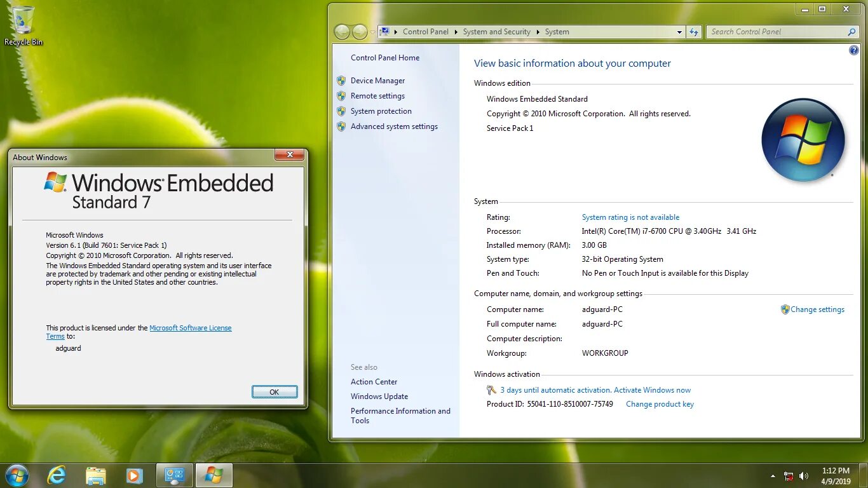Click the Refresh button beside address bar
The width and height of the screenshot is (868, 488).
[x=694, y=32]
